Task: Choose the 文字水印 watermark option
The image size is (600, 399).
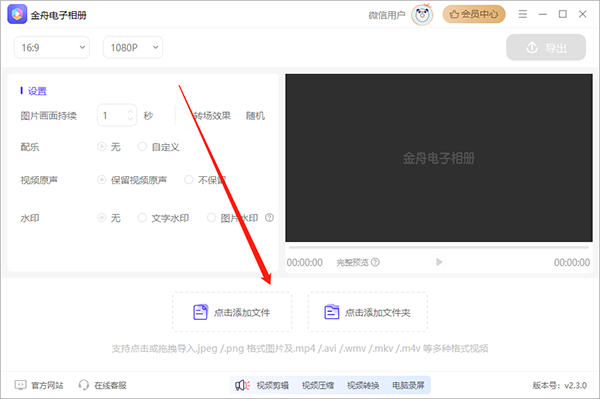Action: (163, 218)
